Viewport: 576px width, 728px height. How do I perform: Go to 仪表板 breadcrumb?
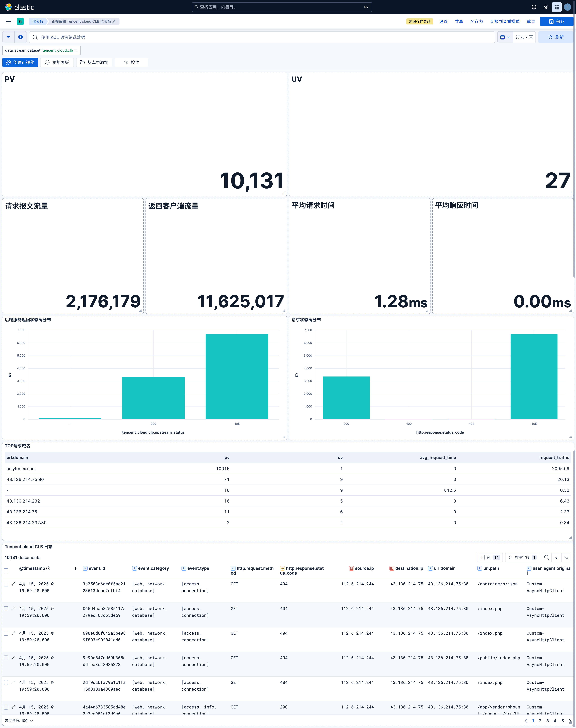click(38, 21)
